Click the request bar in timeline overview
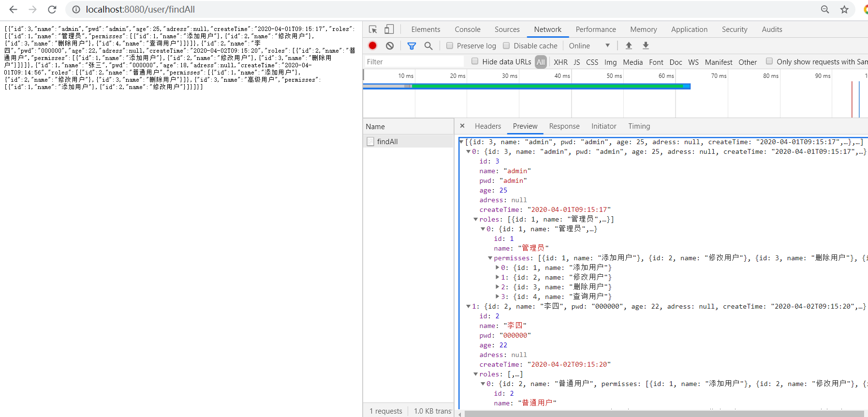This screenshot has width=868, height=417. pyautogui.click(x=527, y=86)
